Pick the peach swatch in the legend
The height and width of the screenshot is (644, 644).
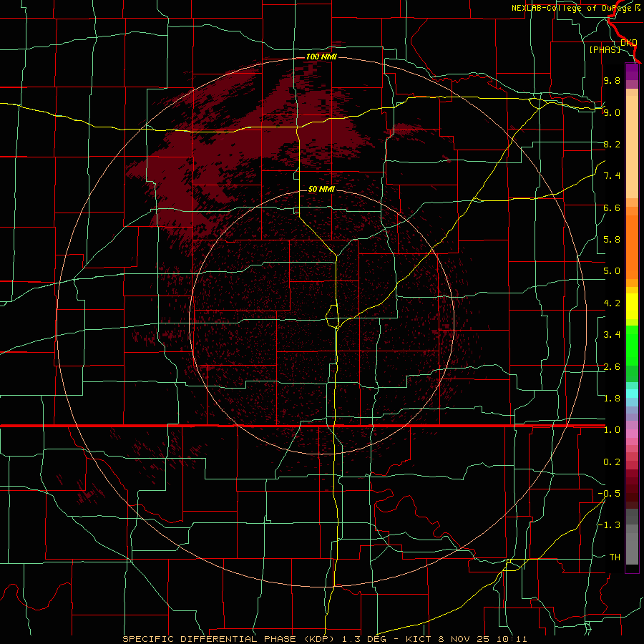click(x=632, y=148)
